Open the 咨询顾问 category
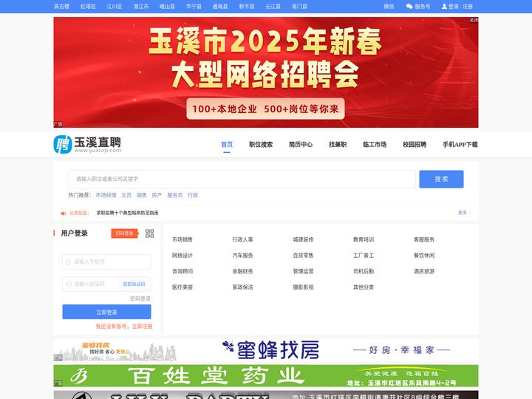The width and height of the screenshot is (532, 399). point(183,271)
